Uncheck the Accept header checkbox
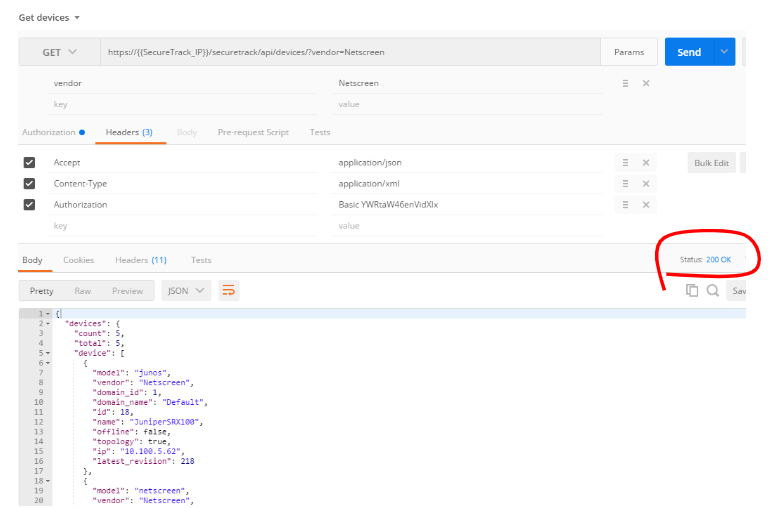This screenshot has width=769, height=508. pos(29,162)
